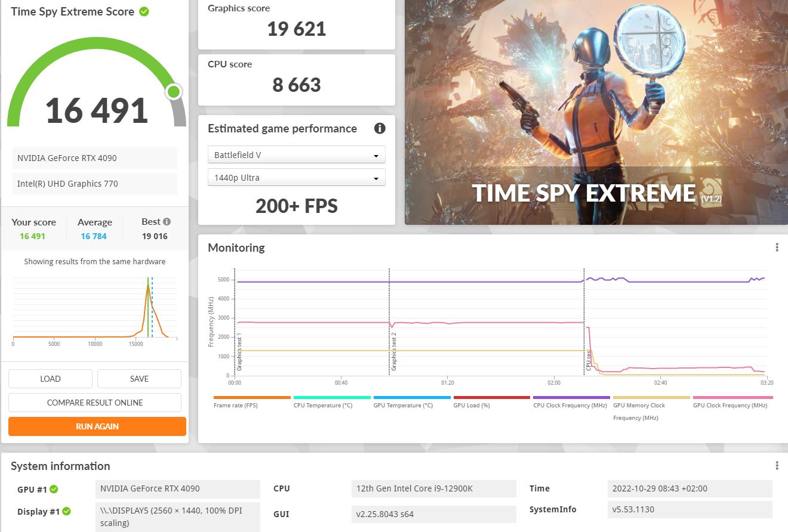Click the green checkmark beside Time Spy Extreme Score
Image resolution: width=788 pixels, height=532 pixels.
[144, 11]
